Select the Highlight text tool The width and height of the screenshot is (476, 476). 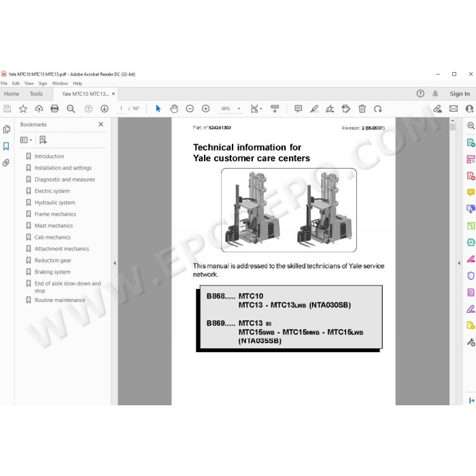pyautogui.click(x=314, y=109)
